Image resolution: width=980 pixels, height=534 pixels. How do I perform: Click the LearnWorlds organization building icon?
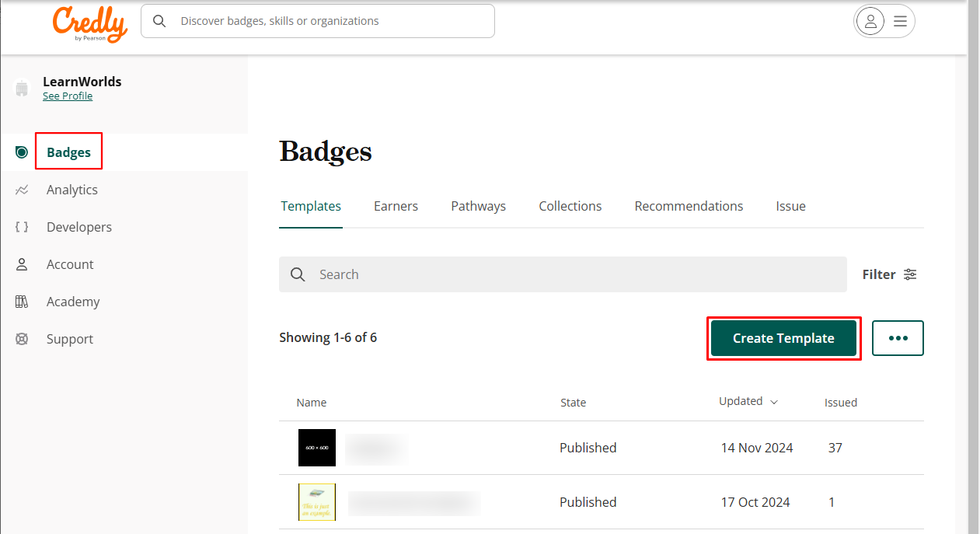pyautogui.click(x=22, y=89)
